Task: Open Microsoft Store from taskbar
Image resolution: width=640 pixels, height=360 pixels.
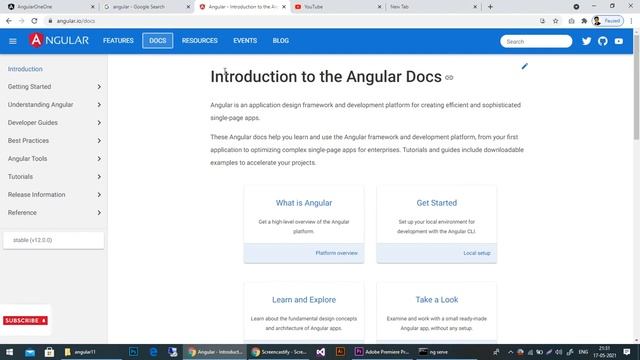Action: coord(49,352)
